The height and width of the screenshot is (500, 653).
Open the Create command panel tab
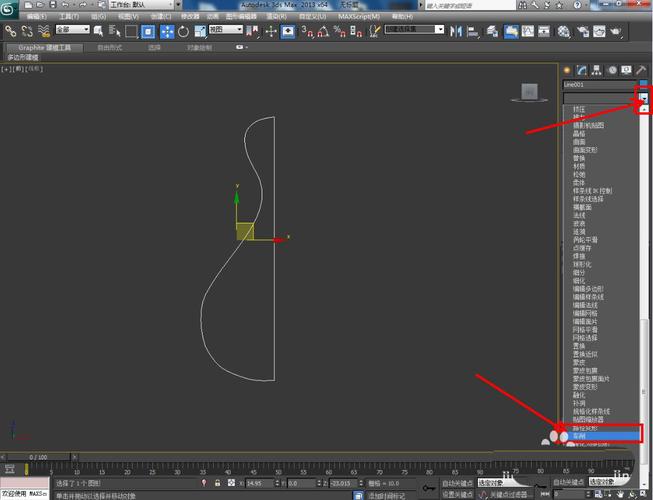tap(567, 70)
